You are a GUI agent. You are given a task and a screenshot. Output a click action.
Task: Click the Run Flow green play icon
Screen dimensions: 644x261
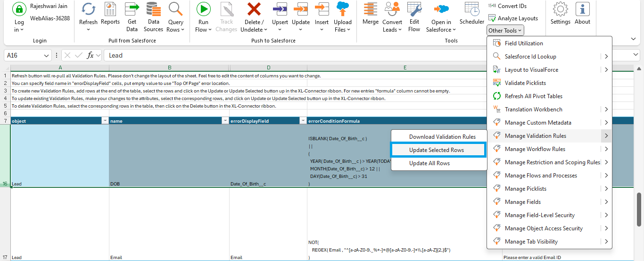coord(203,9)
